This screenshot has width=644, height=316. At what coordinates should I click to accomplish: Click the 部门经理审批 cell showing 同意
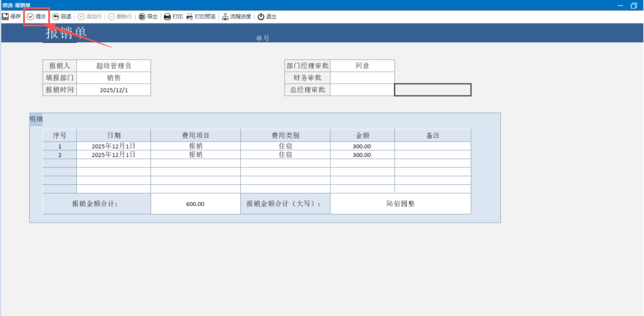pos(362,66)
